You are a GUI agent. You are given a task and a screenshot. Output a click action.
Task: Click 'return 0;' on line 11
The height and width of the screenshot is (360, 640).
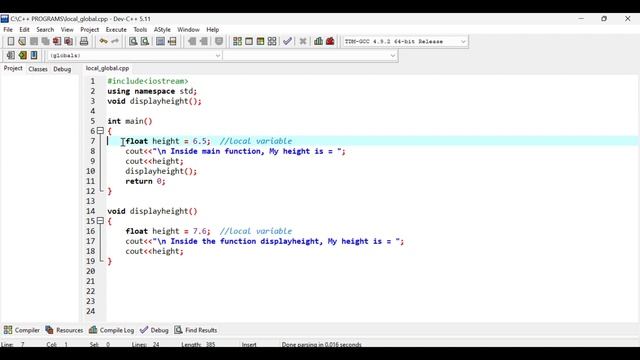coord(145,181)
